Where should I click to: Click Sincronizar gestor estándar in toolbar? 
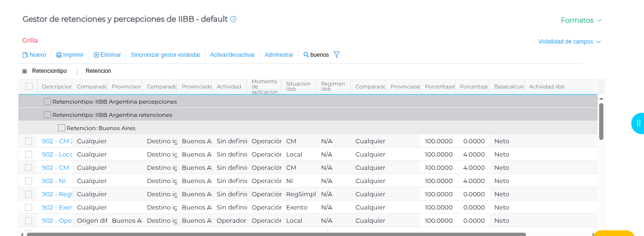pos(165,55)
